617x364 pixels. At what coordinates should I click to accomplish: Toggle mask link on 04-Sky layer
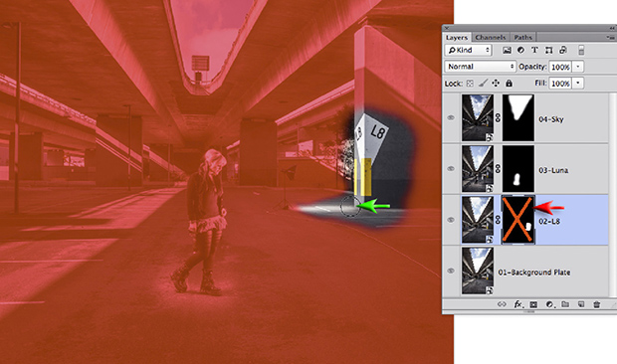pyautogui.click(x=498, y=117)
